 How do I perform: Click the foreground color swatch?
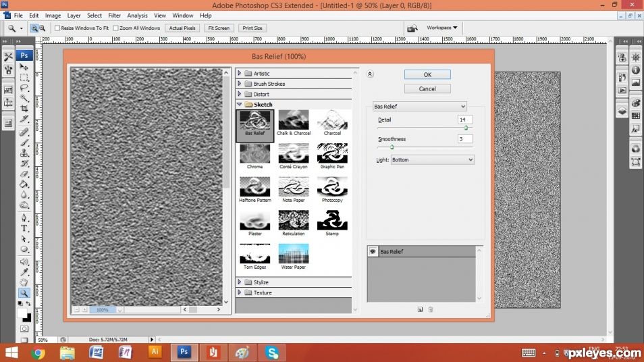[x=22, y=313]
